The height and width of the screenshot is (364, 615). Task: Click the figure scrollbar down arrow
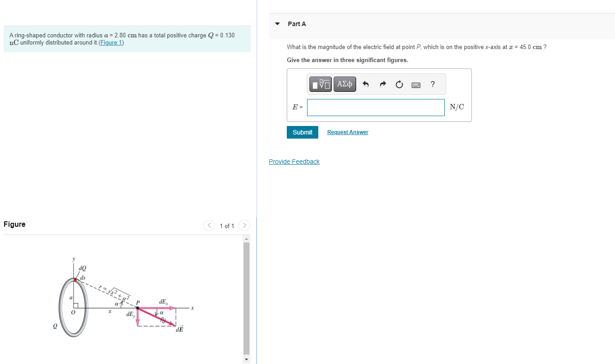coord(246,360)
